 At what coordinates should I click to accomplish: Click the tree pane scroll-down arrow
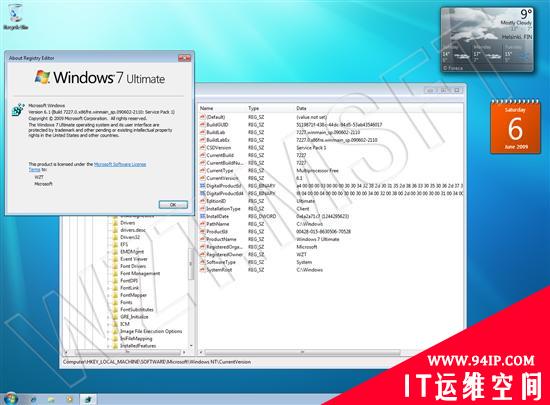[x=191, y=346]
